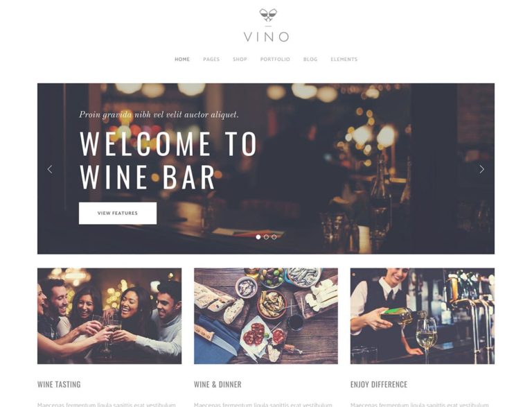Select the first slider pagination dot
The height and width of the screenshot is (407, 532).
click(258, 237)
